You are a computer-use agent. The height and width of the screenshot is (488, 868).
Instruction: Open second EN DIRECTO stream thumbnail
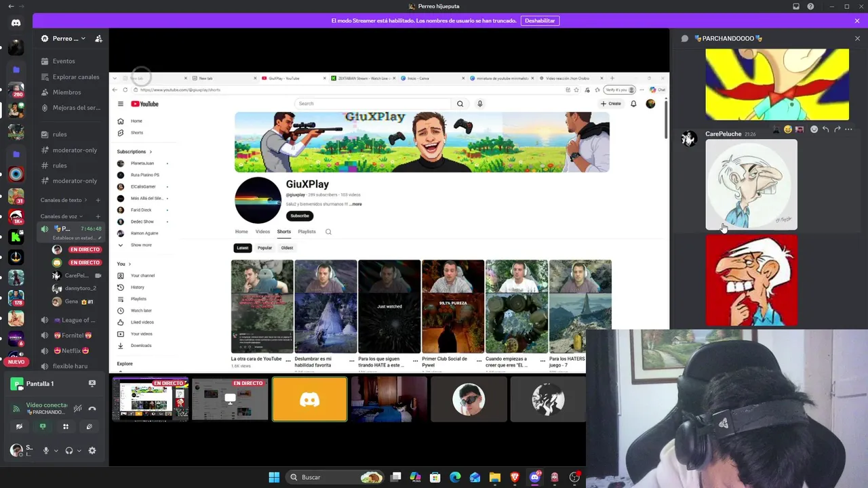230,400
